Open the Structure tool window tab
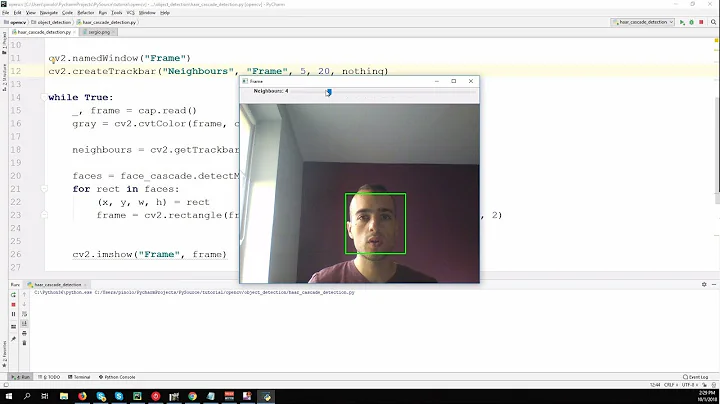720x404 pixels. (4, 78)
